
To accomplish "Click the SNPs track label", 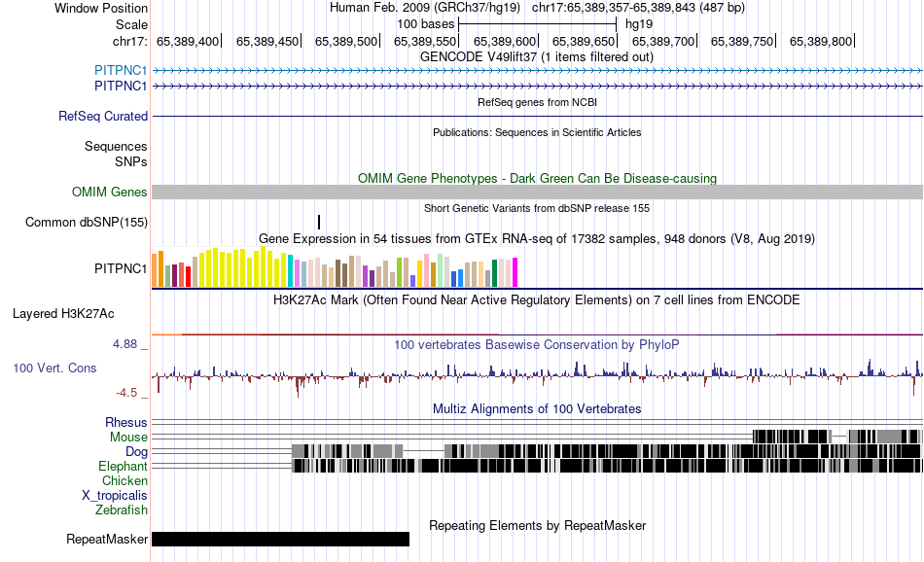I will click(x=131, y=162).
